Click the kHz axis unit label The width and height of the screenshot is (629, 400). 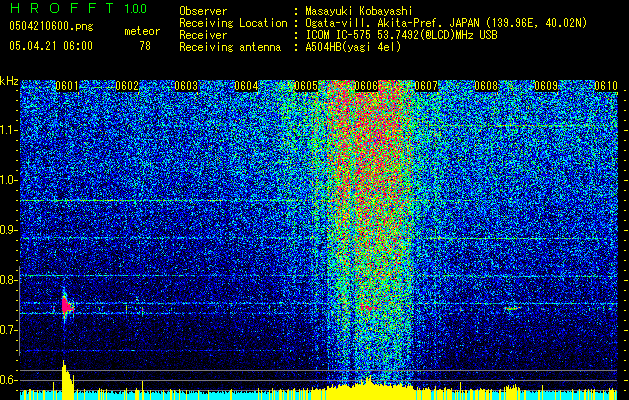point(9,81)
